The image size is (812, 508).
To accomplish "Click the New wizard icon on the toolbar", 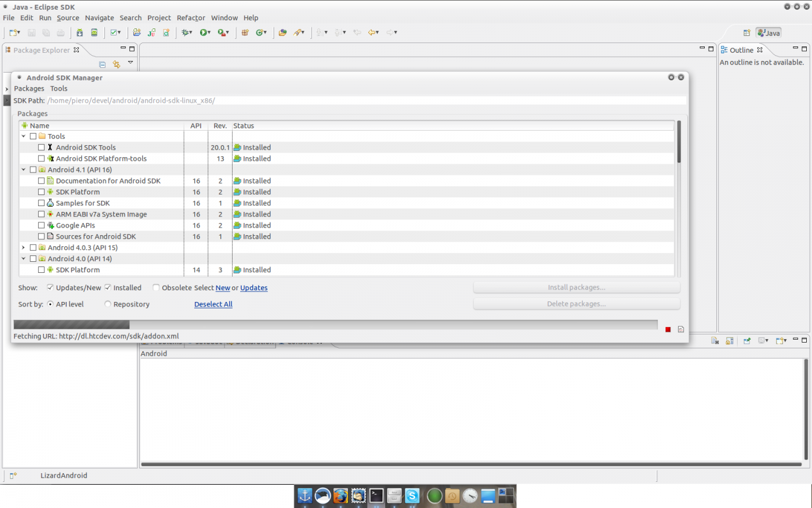I will (12, 33).
